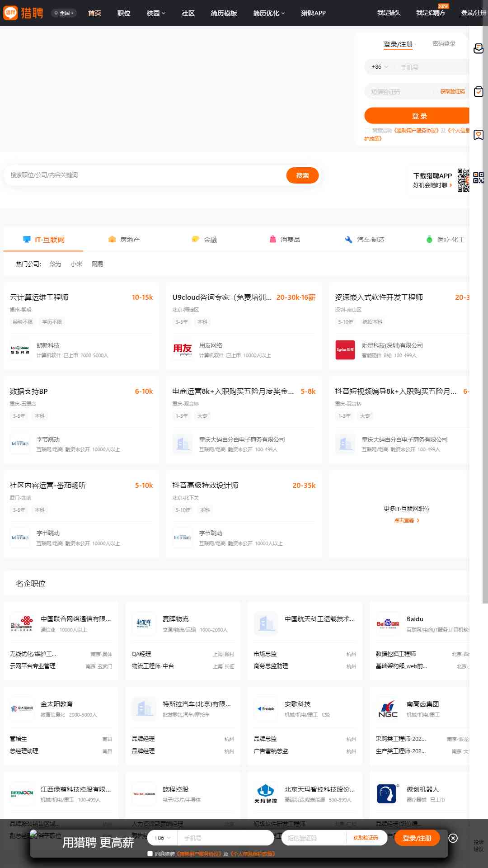Click the 夏晖物流 company logo
This screenshot has height=868, width=488.
point(144,624)
